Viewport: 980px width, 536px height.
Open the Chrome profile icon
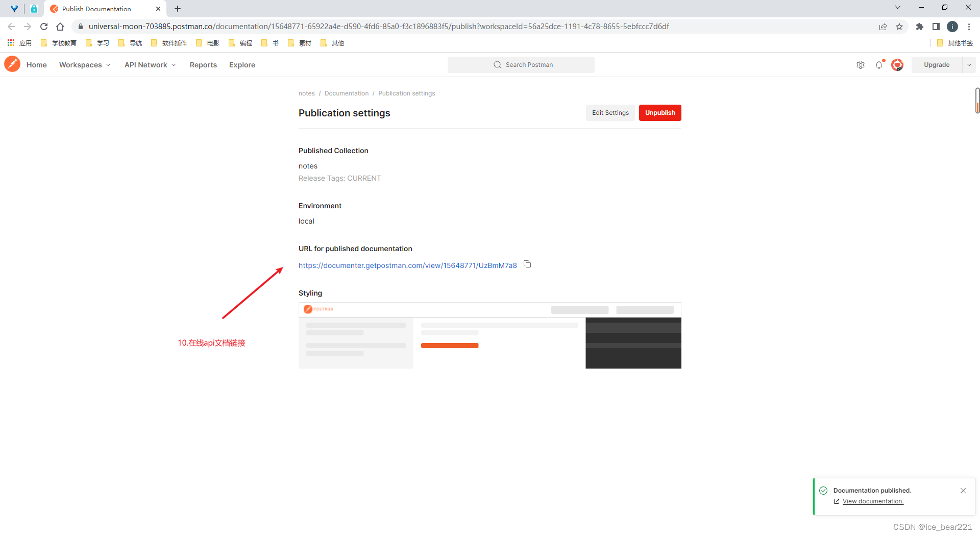click(x=952, y=27)
